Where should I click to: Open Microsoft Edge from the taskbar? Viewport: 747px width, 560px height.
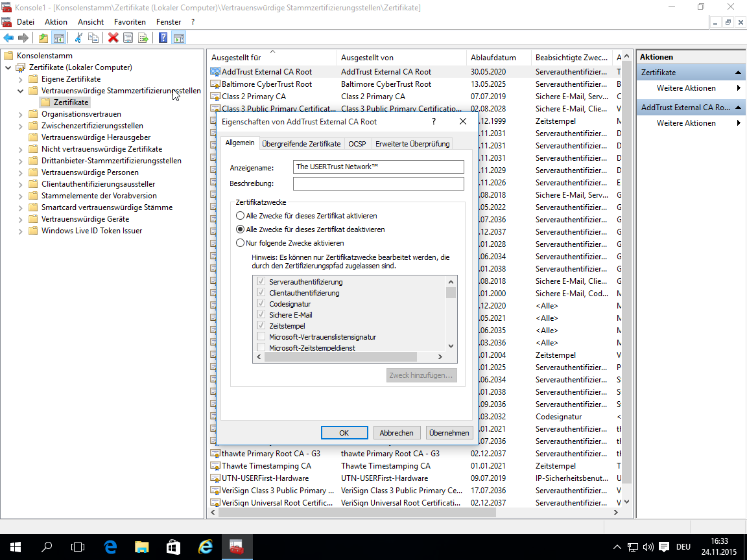[110, 547]
